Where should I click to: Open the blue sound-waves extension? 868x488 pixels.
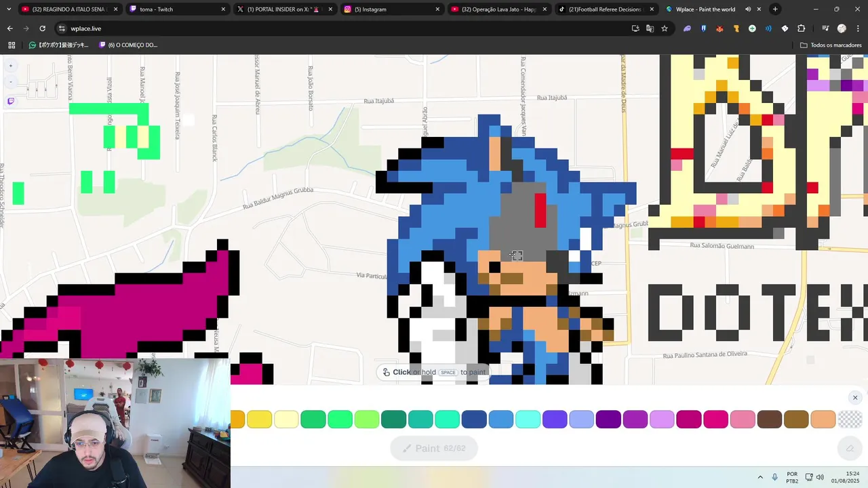click(768, 28)
